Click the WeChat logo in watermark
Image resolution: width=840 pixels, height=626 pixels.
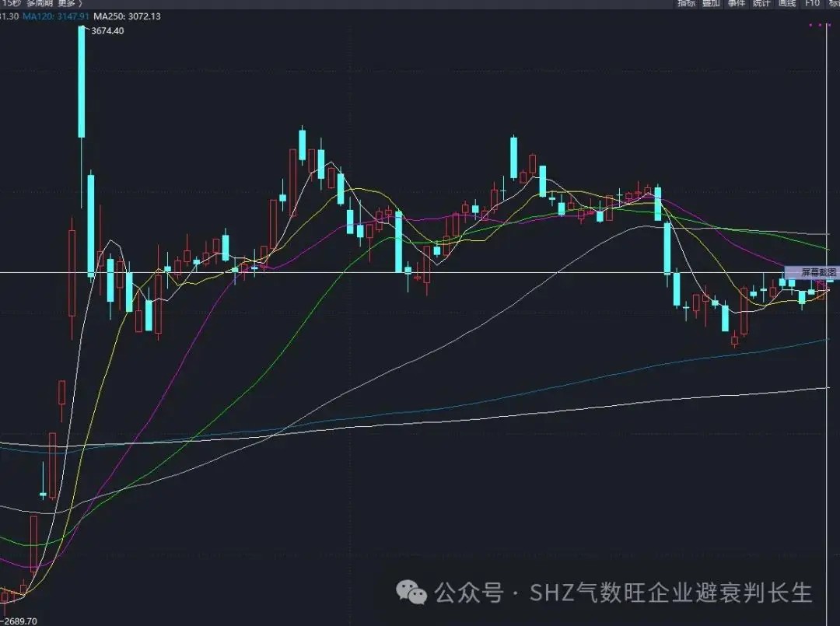[411, 593]
